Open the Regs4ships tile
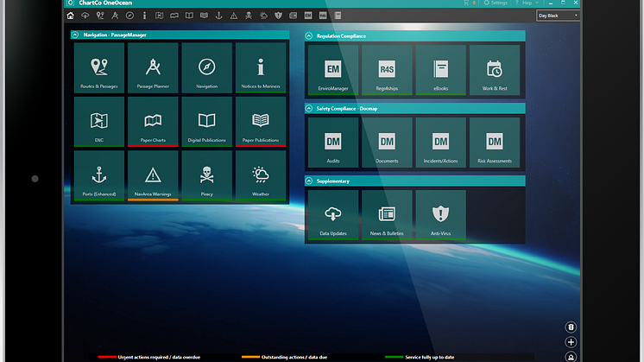Screen dimensions: 644x362 pyautogui.click(x=387, y=70)
